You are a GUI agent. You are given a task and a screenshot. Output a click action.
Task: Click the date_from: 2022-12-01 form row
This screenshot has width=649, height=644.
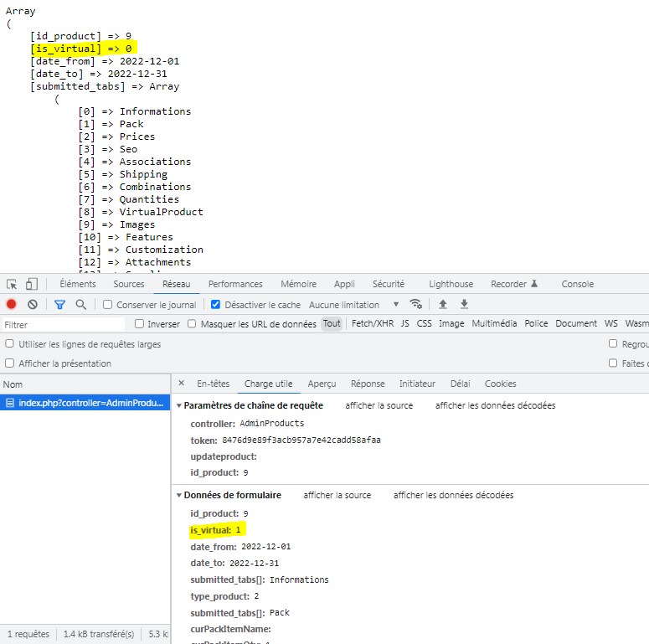click(240, 547)
